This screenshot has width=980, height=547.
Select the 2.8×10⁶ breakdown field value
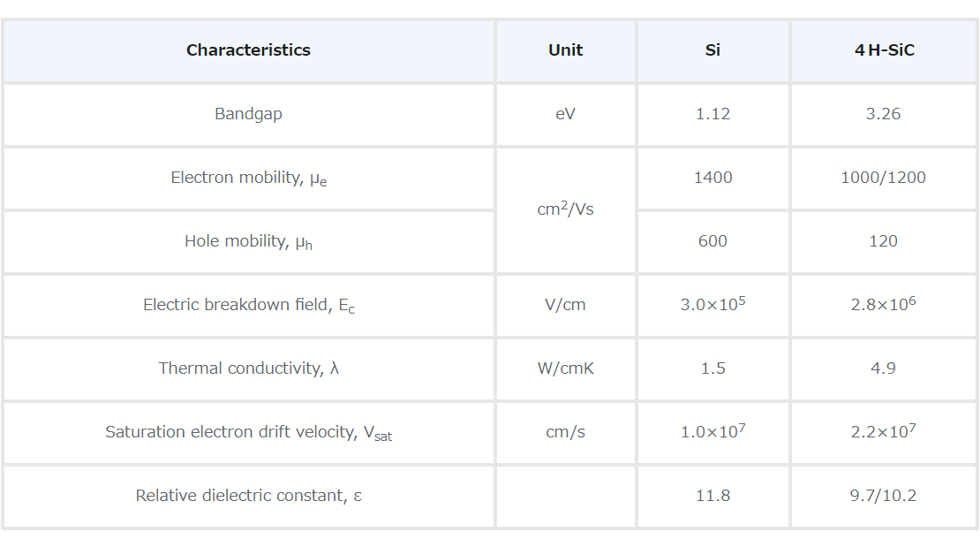[x=883, y=303]
